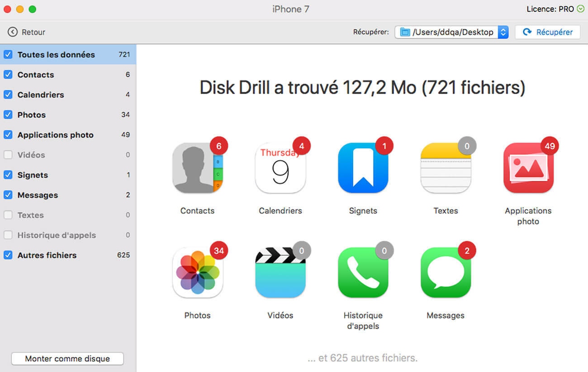Click the Disk Drill a trouvé heading
Viewport: 588px width, 372px height.
[362, 87]
